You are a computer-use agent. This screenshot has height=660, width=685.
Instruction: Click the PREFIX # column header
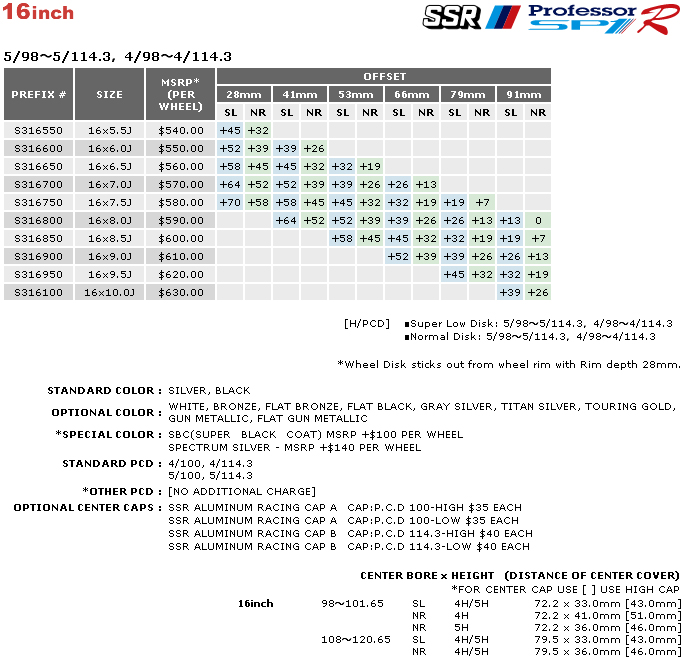(38, 94)
